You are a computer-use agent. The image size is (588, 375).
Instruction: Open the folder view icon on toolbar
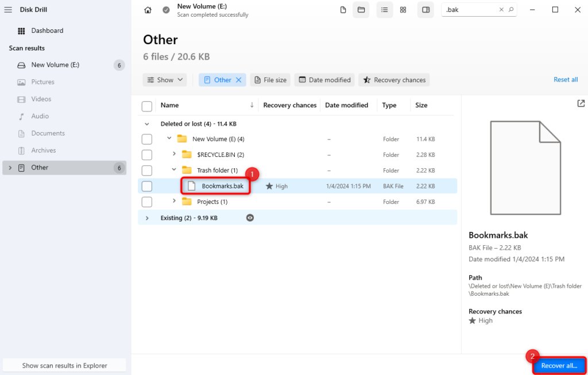[x=361, y=10]
